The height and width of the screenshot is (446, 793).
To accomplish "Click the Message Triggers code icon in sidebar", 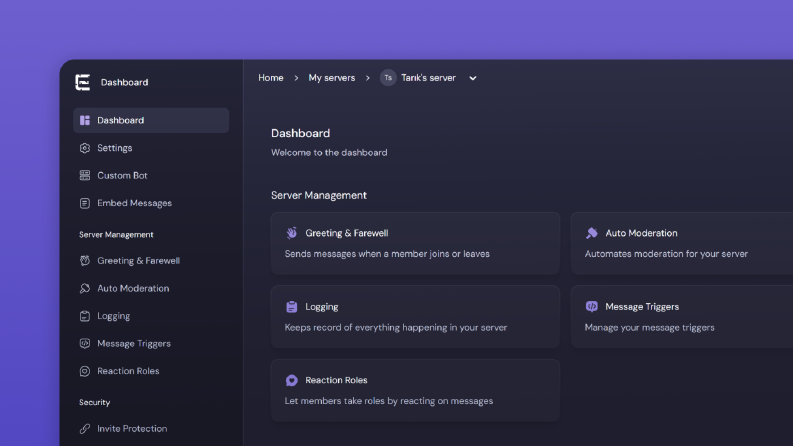I will (85, 343).
